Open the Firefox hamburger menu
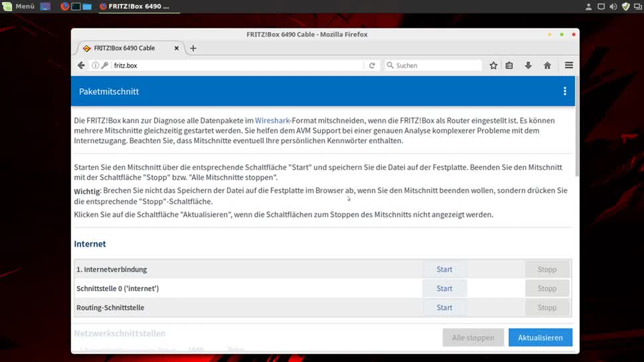Viewport: 644px width, 362px height. (x=569, y=65)
